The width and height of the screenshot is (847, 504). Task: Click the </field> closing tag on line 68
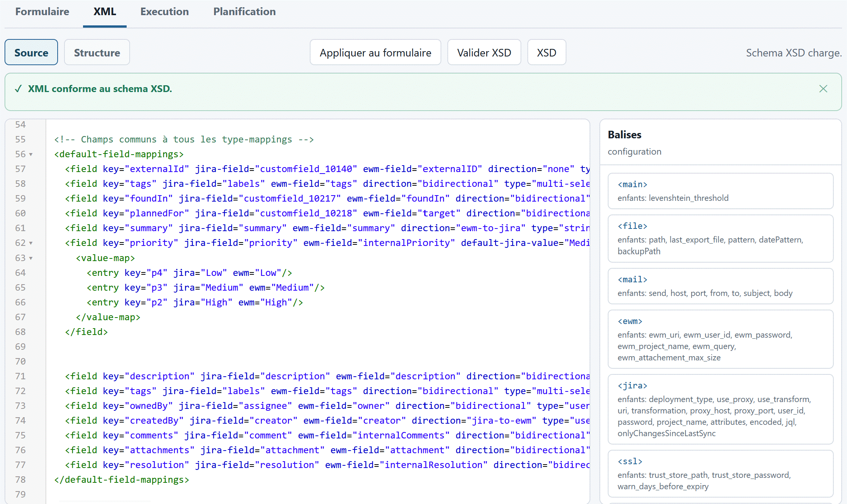(86, 332)
